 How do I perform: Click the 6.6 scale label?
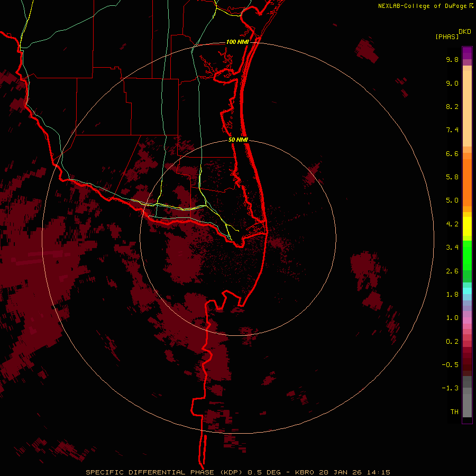point(452,153)
